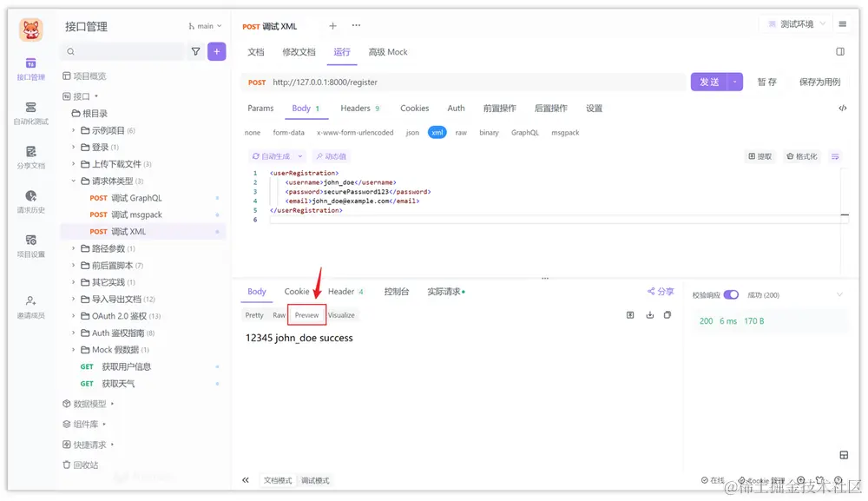Image resolution: width=868 pixels, height=501 pixels.
Task: Expand the OAuth 2.0 鉴权 folder
Action: (x=73, y=315)
